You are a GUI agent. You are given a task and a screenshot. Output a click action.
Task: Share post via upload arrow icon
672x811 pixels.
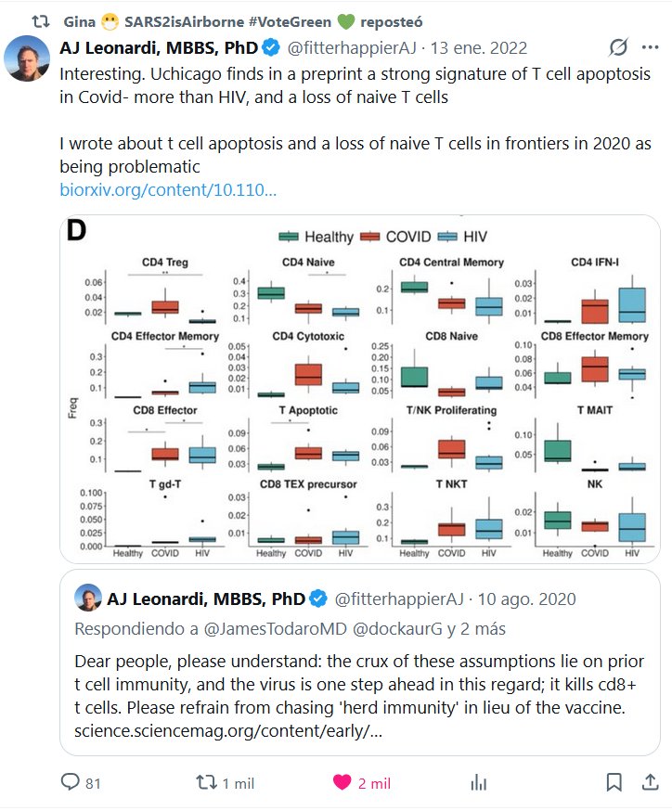647,783
